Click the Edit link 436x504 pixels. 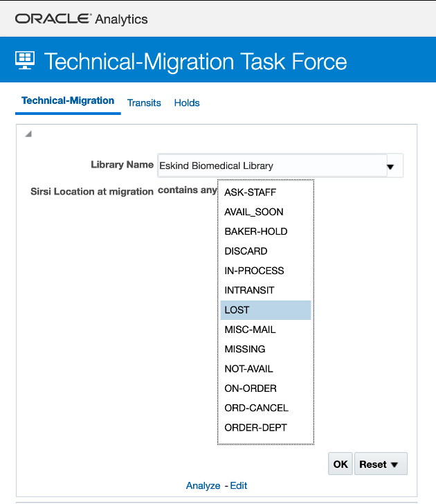pos(239,486)
